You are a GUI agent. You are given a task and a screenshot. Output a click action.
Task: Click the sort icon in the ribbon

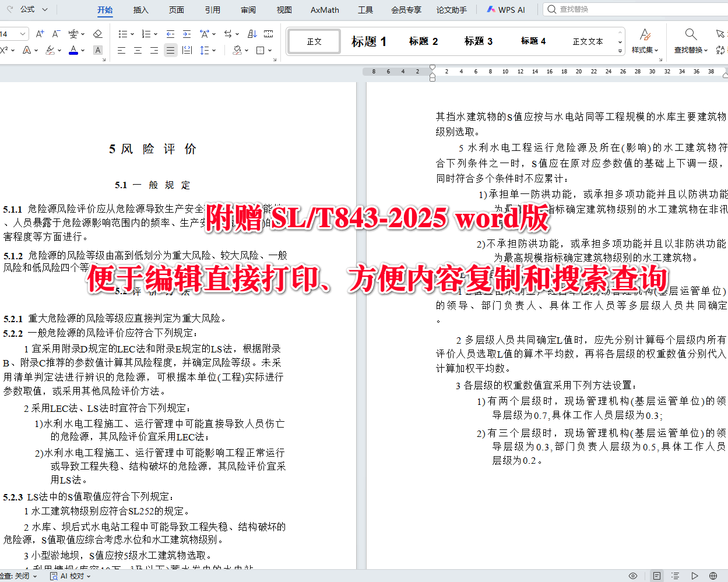click(x=252, y=33)
